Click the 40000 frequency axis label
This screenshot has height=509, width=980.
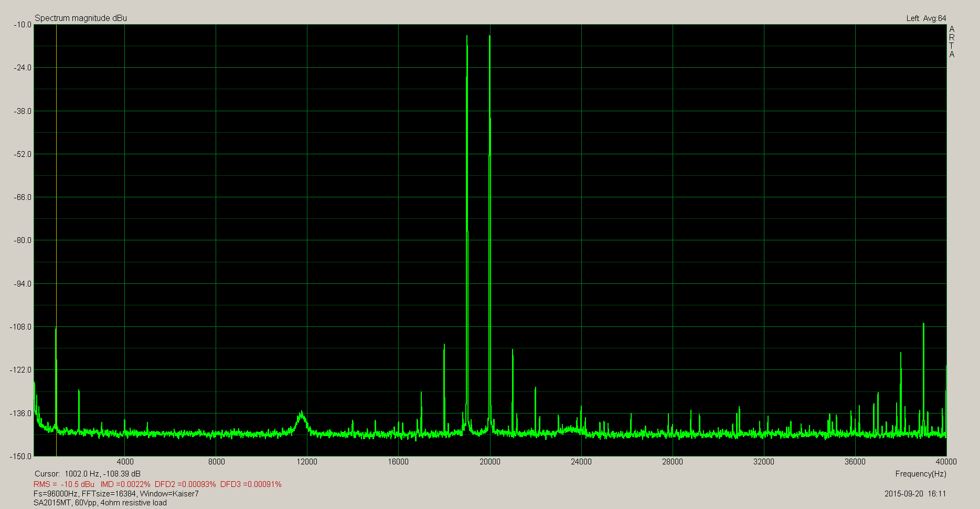click(x=946, y=462)
